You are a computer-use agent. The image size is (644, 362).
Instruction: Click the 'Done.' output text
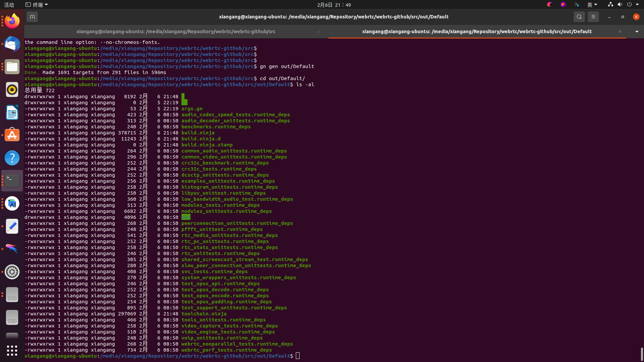pyautogui.click(x=32, y=72)
